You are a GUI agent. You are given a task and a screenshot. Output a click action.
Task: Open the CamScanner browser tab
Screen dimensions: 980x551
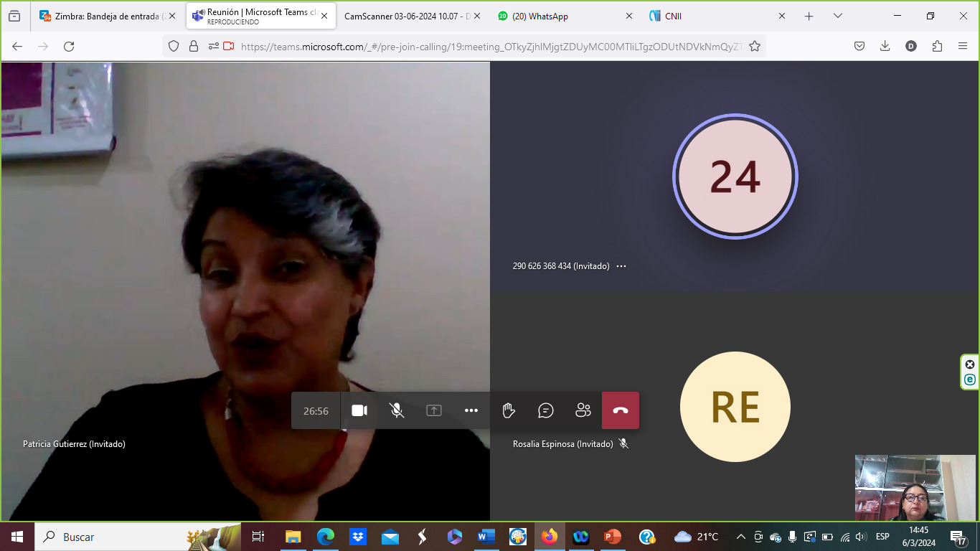pyautogui.click(x=407, y=16)
